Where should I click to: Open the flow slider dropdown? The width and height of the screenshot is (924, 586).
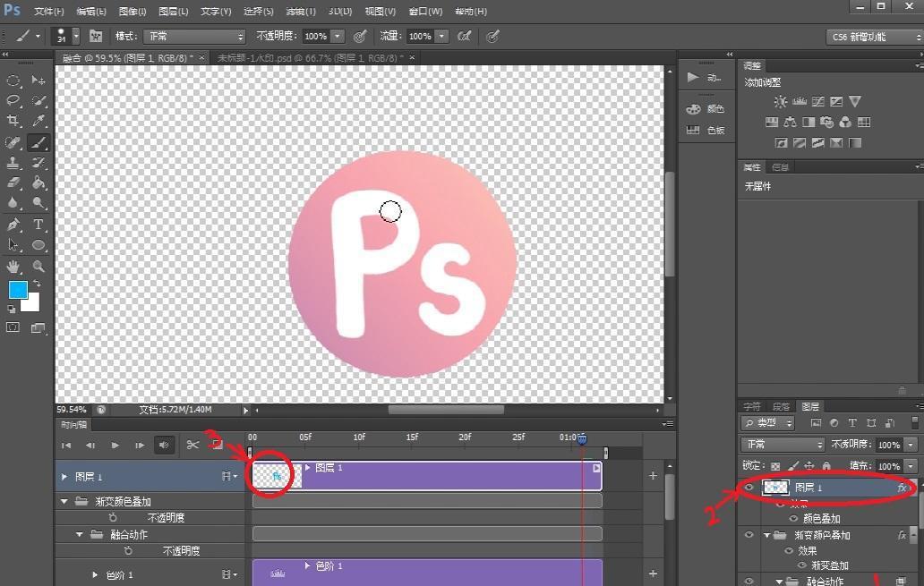442,37
